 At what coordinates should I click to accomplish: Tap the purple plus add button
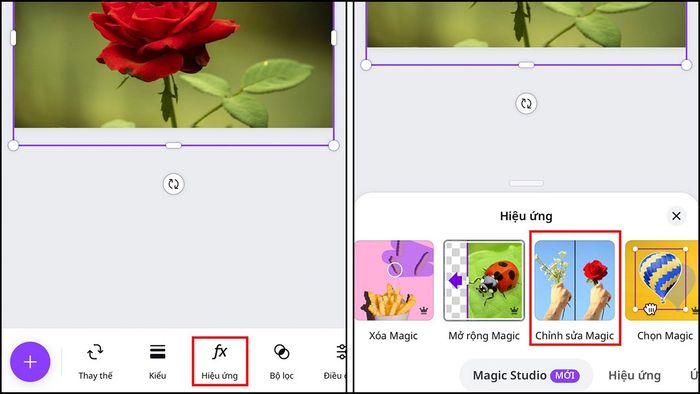click(30, 361)
